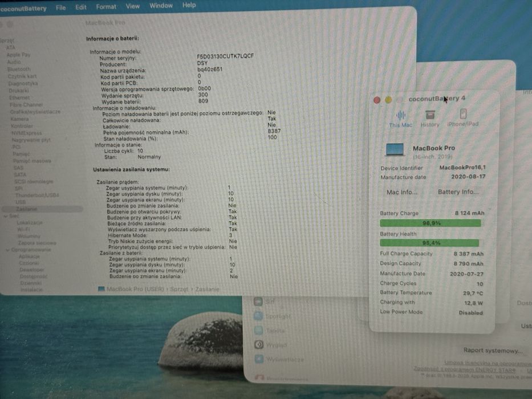Click the Low Power Mode Disabled value

coord(470,313)
